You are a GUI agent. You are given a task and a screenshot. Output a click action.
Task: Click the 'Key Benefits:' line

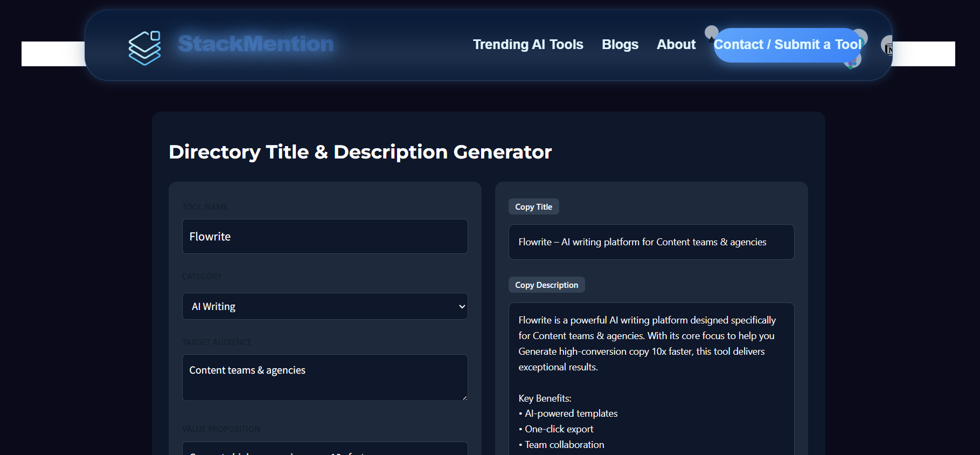(x=545, y=398)
